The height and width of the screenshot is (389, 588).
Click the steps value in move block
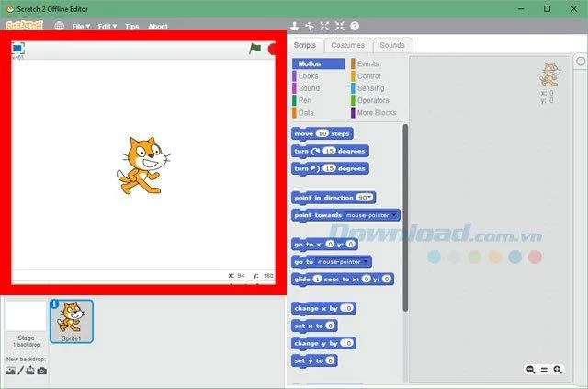pos(322,133)
